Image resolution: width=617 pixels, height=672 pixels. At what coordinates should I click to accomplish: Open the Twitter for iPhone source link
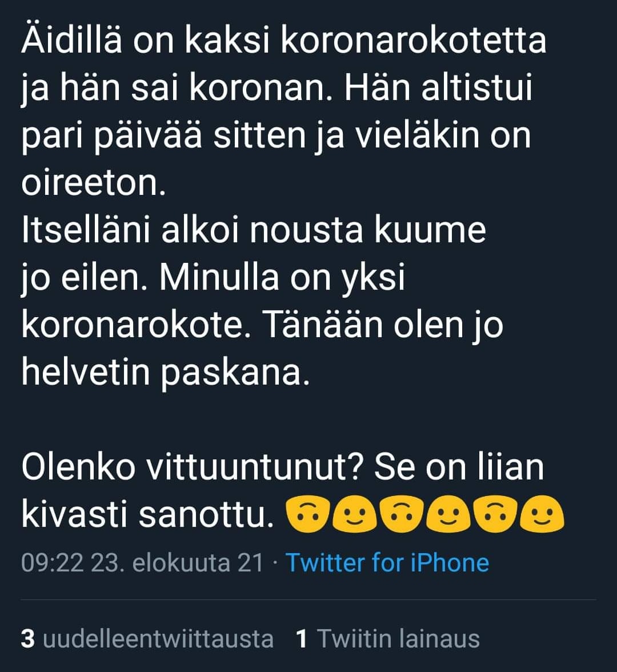(x=387, y=563)
